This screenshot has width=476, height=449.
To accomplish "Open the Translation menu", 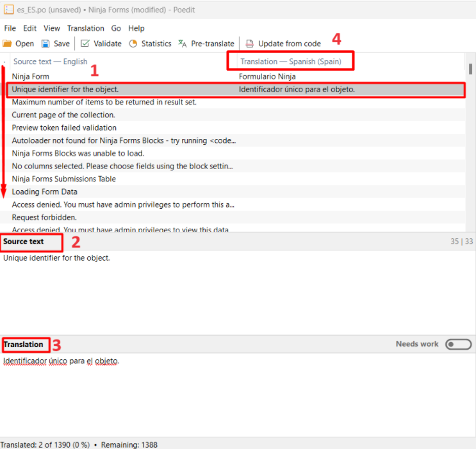I will [85, 28].
